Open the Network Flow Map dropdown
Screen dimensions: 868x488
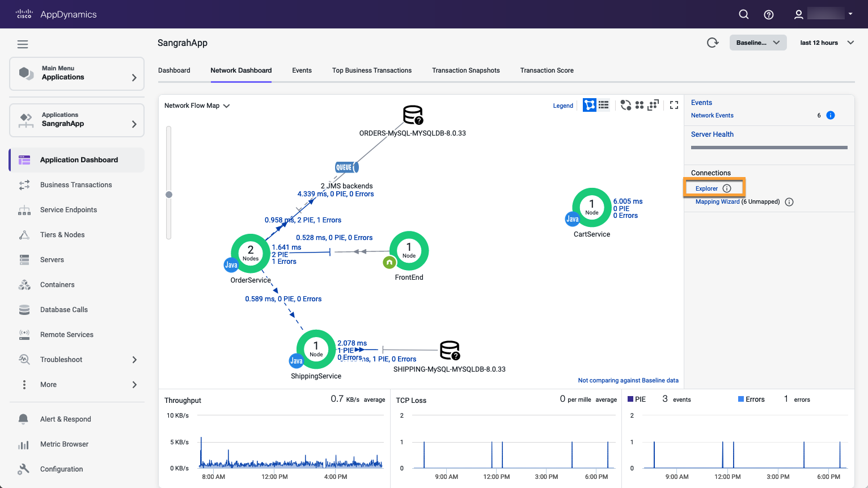(x=197, y=106)
